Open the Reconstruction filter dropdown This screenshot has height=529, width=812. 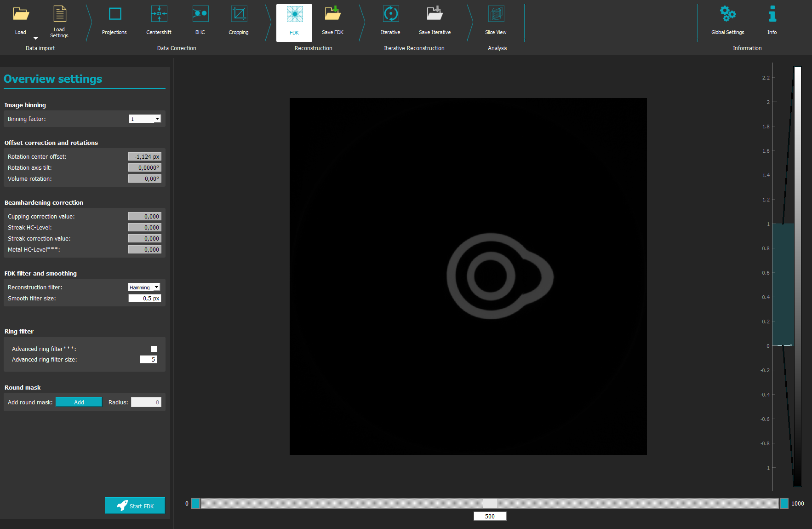click(156, 287)
